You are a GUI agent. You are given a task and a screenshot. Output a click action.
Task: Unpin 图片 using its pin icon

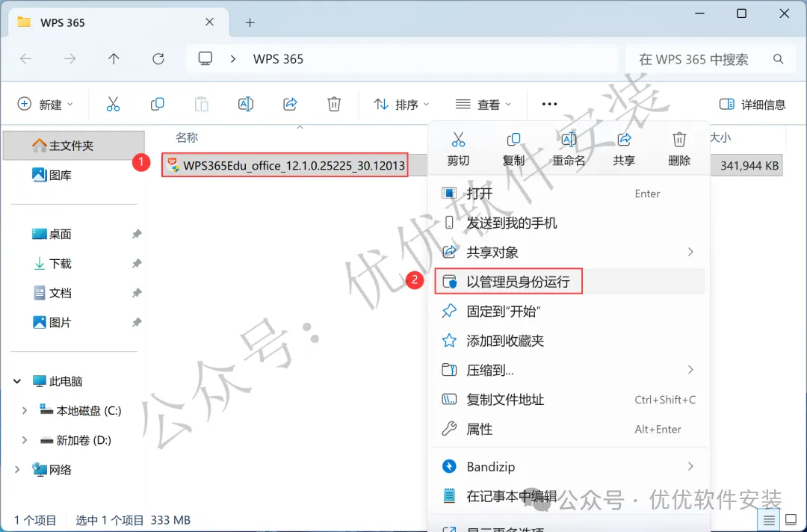pos(137,323)
